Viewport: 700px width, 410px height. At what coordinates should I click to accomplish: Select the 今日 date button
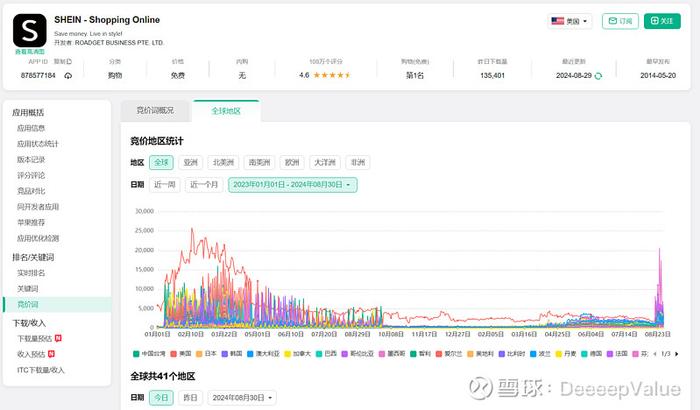(161, 397)
